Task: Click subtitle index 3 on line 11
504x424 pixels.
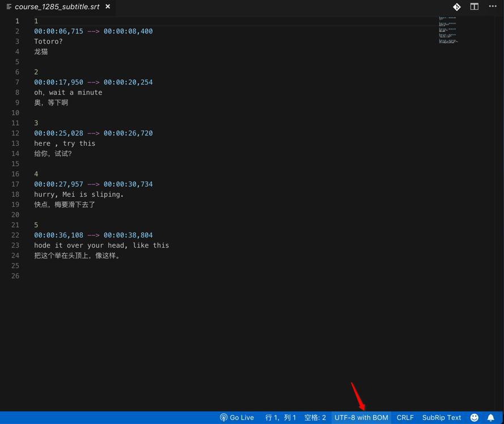Action: coord(36,123)
